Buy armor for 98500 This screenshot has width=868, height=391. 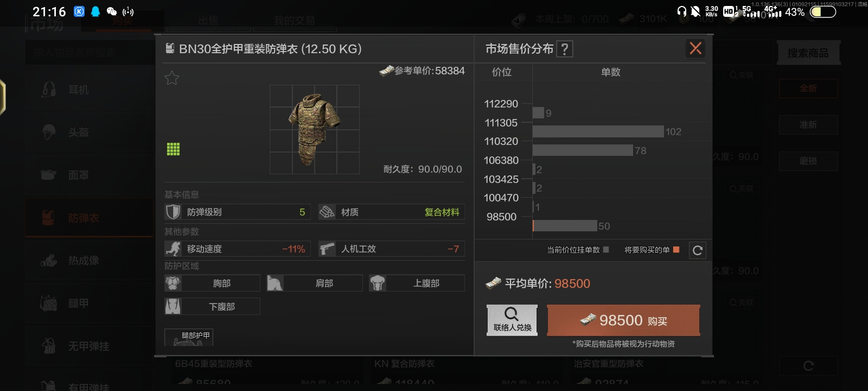[623, 320]
